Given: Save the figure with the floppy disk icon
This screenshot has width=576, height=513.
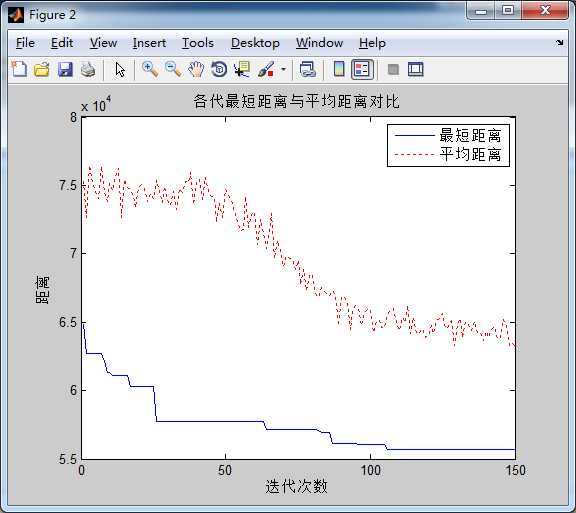Looking at the screenshot, I should (65, 69).
